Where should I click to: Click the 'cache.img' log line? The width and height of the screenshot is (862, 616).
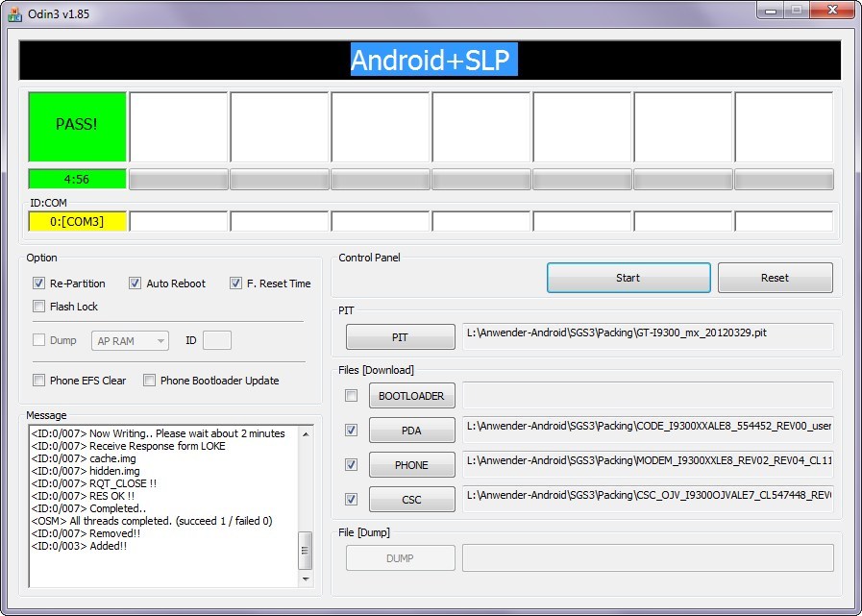pyautogui.click(x=84, y=458)
